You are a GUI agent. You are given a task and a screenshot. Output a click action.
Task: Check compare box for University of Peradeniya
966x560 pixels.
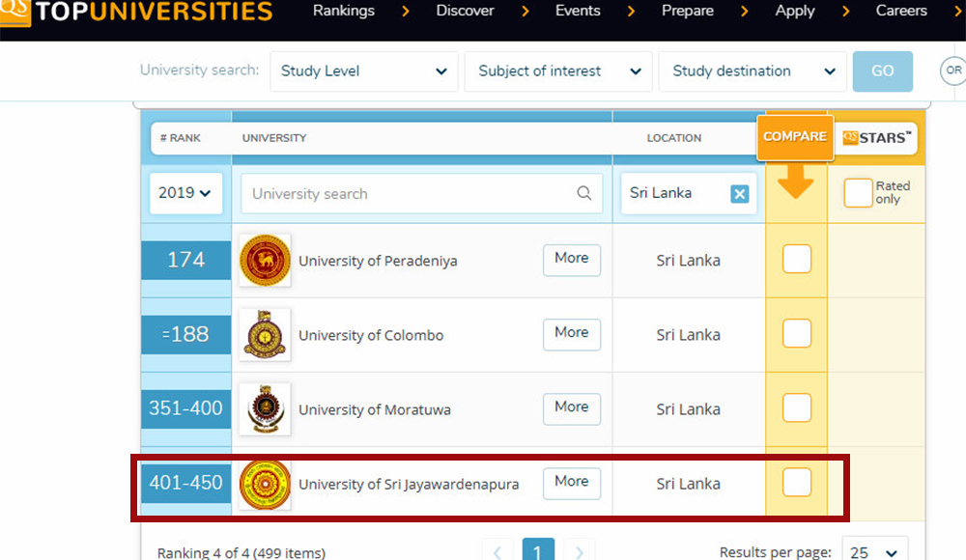[x=796, y=260]
